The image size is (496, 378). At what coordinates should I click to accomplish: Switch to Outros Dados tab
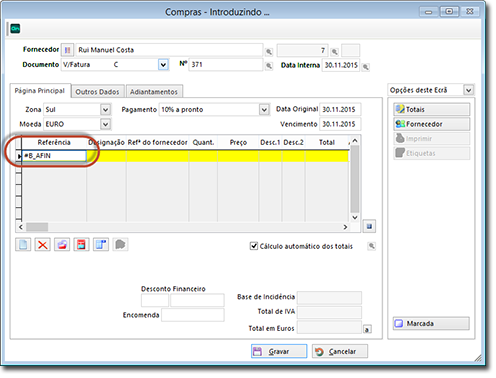tap(97, 92)
